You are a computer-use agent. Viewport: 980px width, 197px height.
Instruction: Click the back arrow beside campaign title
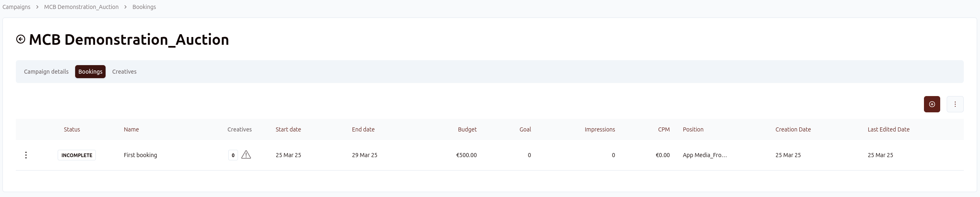pyautogui.click(x=21, y=39)
